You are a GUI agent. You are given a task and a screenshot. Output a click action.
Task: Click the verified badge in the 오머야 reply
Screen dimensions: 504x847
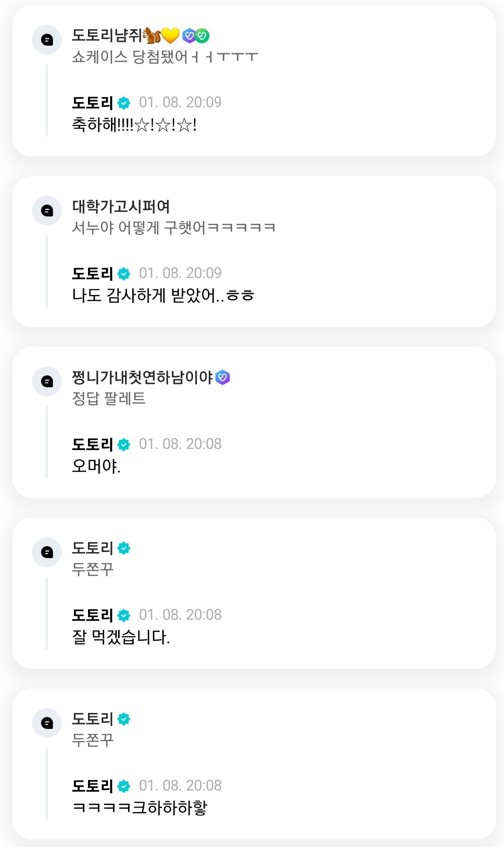tap(124, 444)
